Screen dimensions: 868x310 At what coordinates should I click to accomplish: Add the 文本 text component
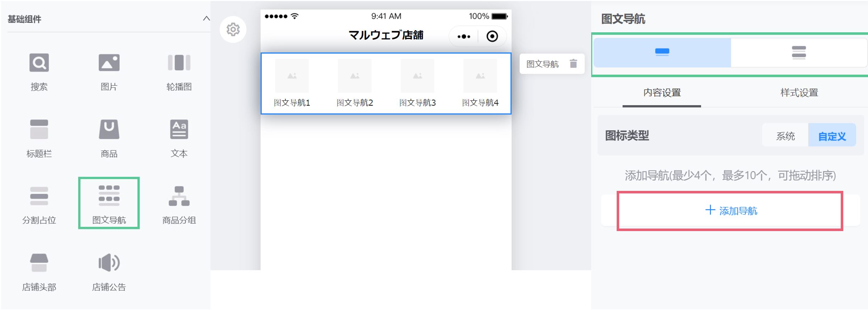179,138
